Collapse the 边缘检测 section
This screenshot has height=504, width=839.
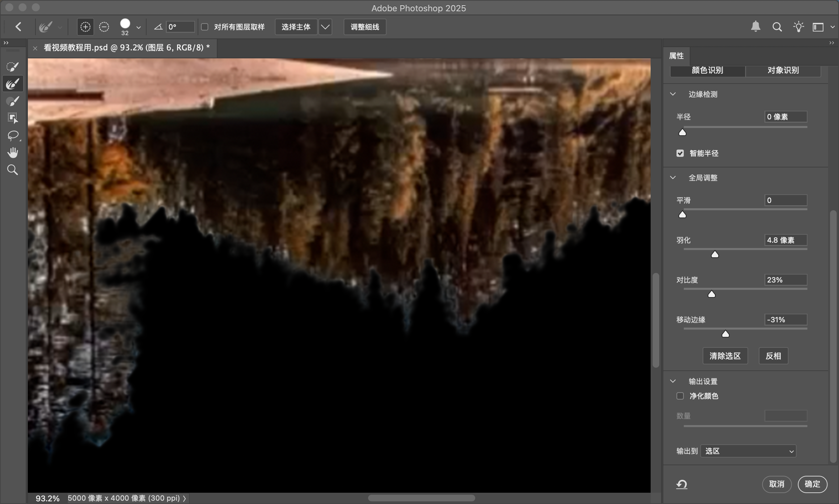click(673, 94)
